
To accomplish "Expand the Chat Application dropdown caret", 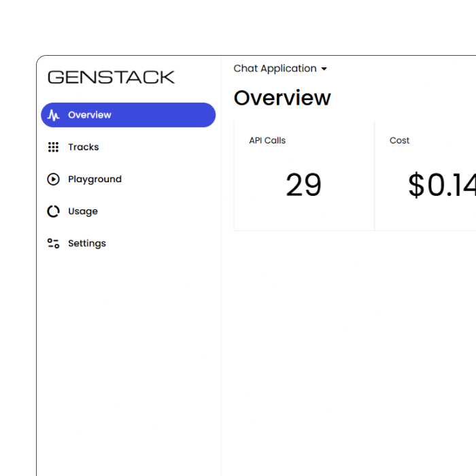I will click(324, 69).
